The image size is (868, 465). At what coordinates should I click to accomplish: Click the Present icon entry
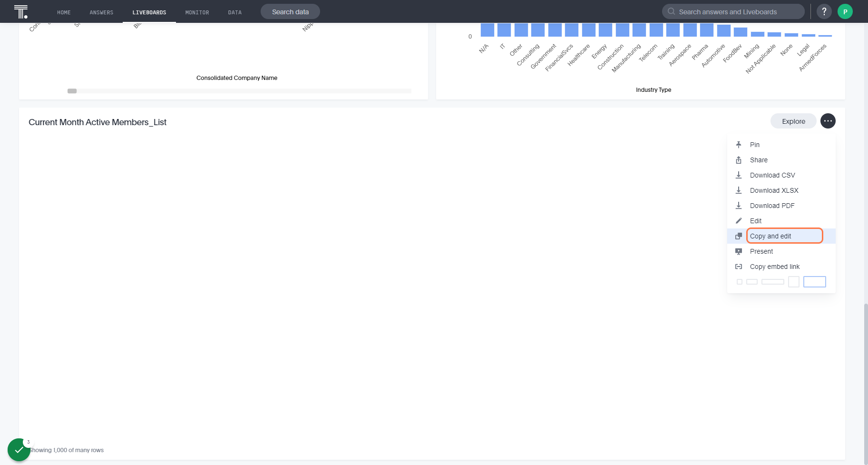739,251
